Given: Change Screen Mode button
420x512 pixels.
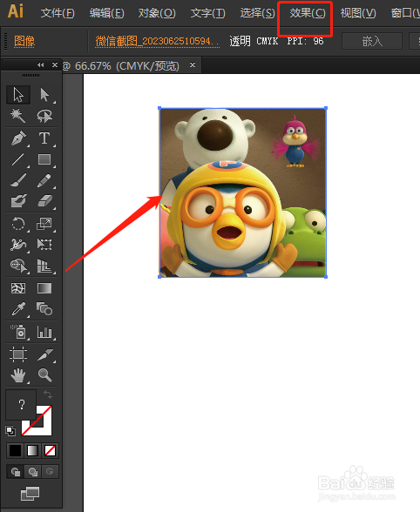Looking at the screenshot, I should tap(30, 494).
